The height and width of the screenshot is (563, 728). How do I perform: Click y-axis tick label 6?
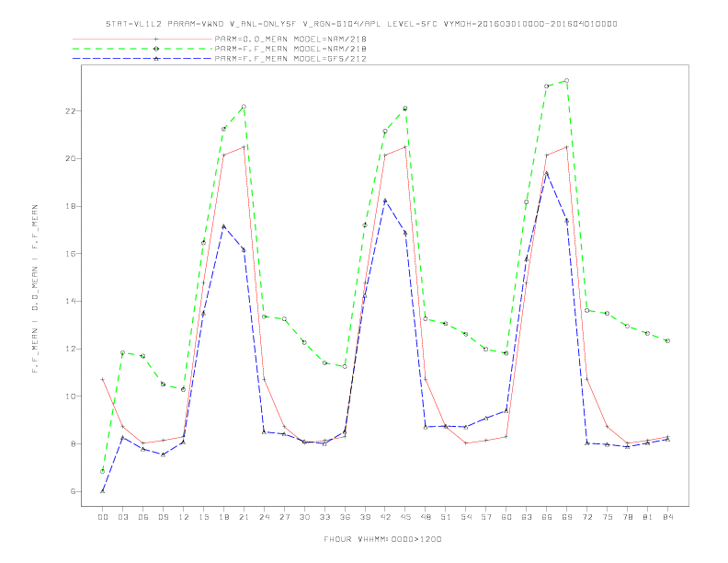74,491
